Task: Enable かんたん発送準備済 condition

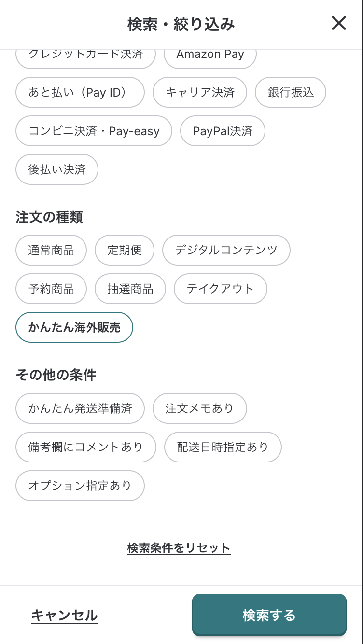Action: [80, 408]
